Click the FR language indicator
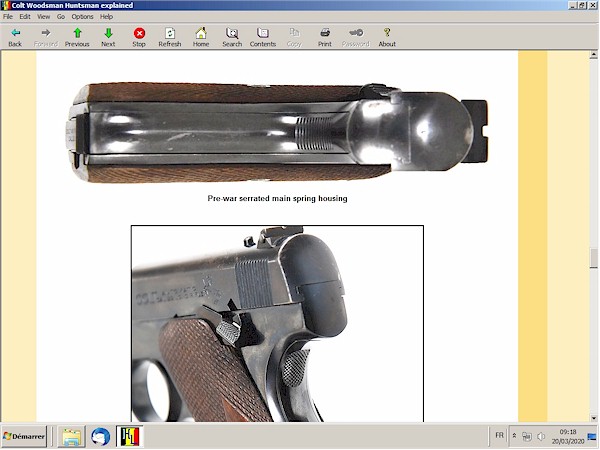The width and height of the screenshot is (600, 450). pos(499,435)
